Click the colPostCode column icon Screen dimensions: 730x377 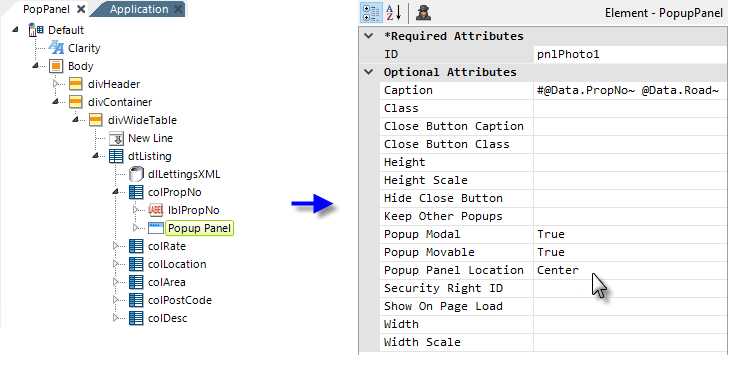(136, 300)
